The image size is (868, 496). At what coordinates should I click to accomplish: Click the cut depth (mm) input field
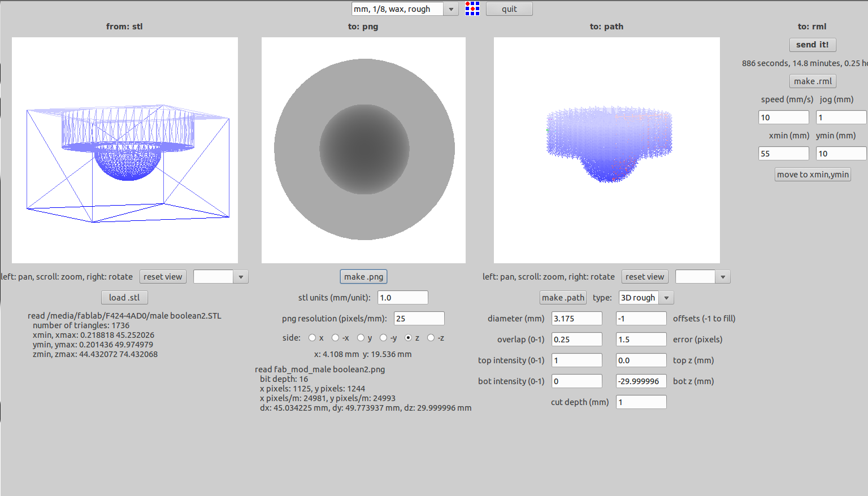[x=641, y=402]
